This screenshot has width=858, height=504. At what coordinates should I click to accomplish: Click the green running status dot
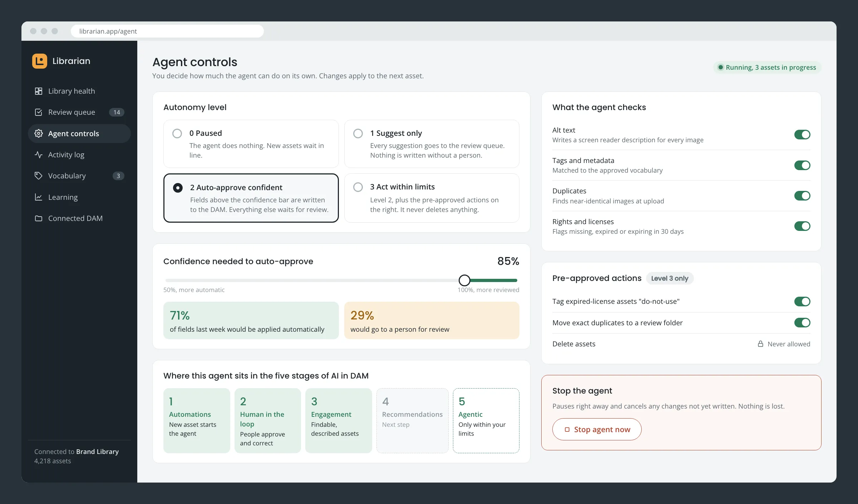click(721, 67)
